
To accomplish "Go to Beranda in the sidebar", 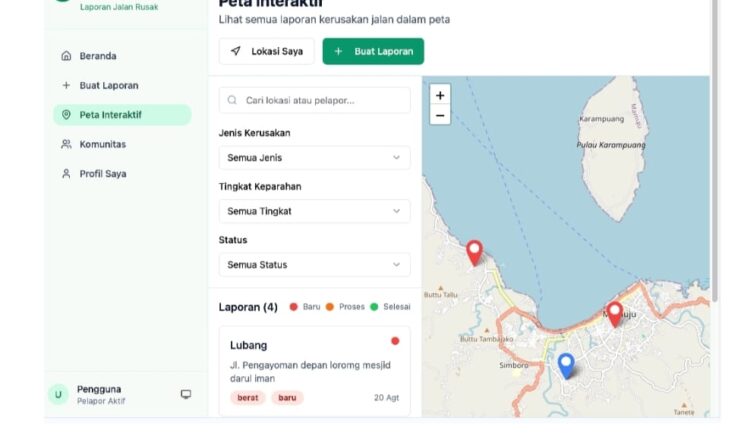I will (x=98, y=56).
